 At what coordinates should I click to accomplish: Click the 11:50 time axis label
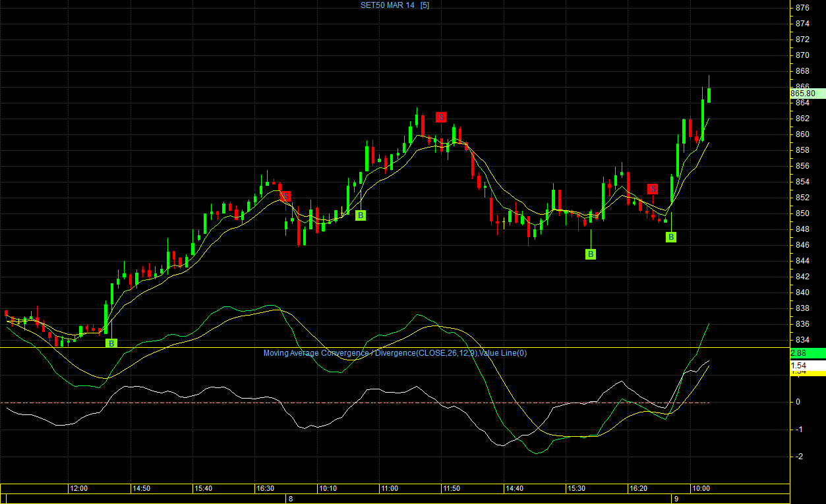pos(452,489)
